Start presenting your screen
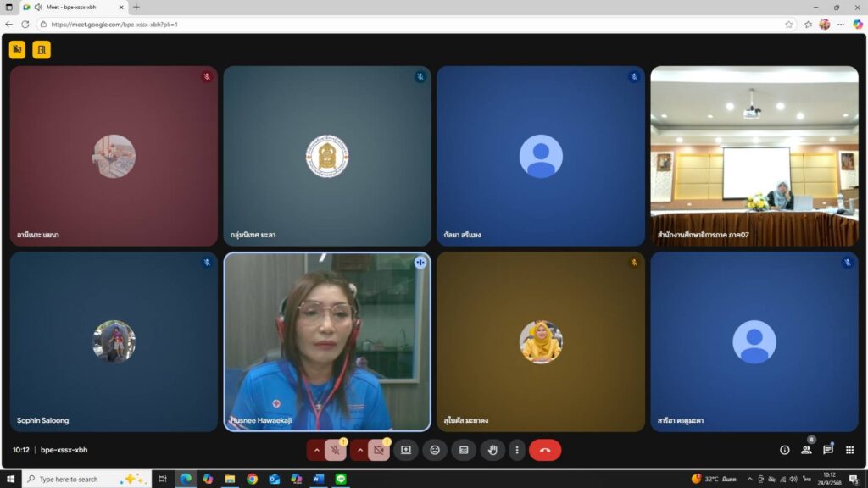 pos(405,450)
